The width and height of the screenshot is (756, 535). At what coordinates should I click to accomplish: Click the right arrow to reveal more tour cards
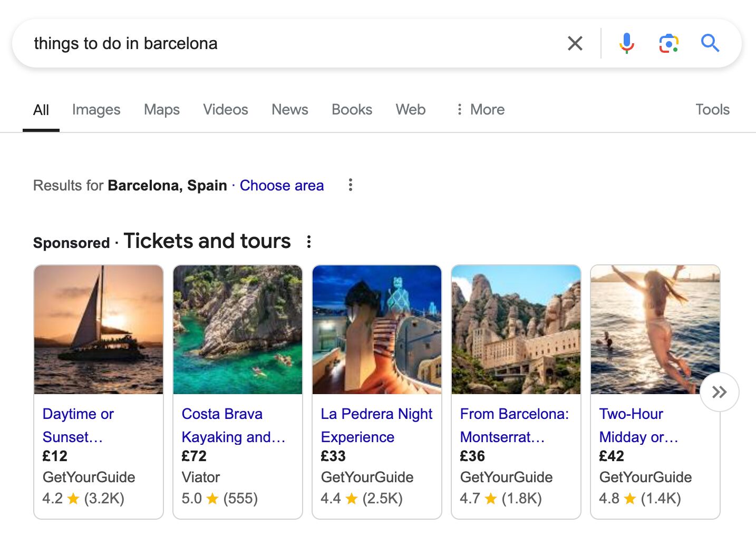click(x=719, y=391)
